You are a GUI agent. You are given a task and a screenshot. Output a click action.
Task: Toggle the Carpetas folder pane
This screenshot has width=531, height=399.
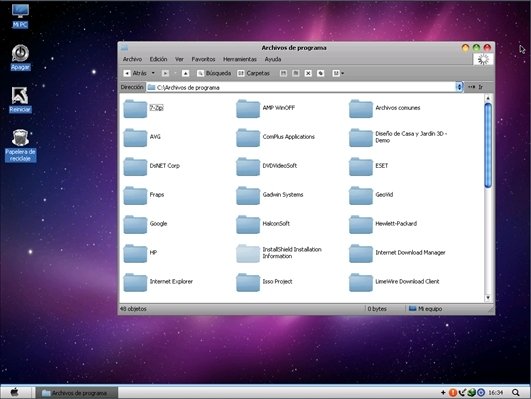[253, 73]
